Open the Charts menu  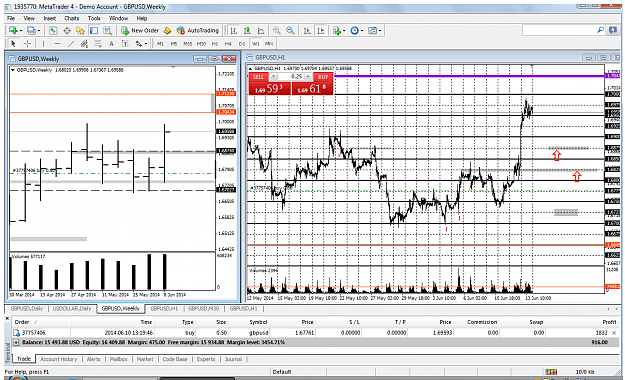click(x=72, y=18)
